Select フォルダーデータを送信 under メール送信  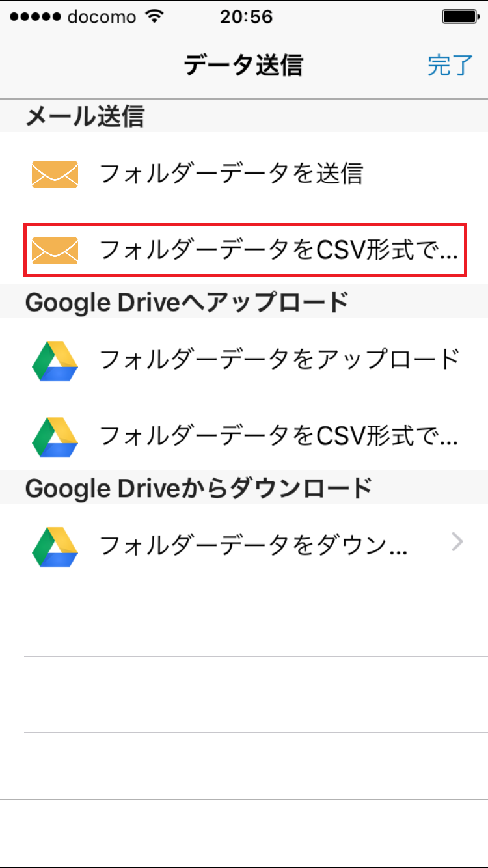pos(231,174)
